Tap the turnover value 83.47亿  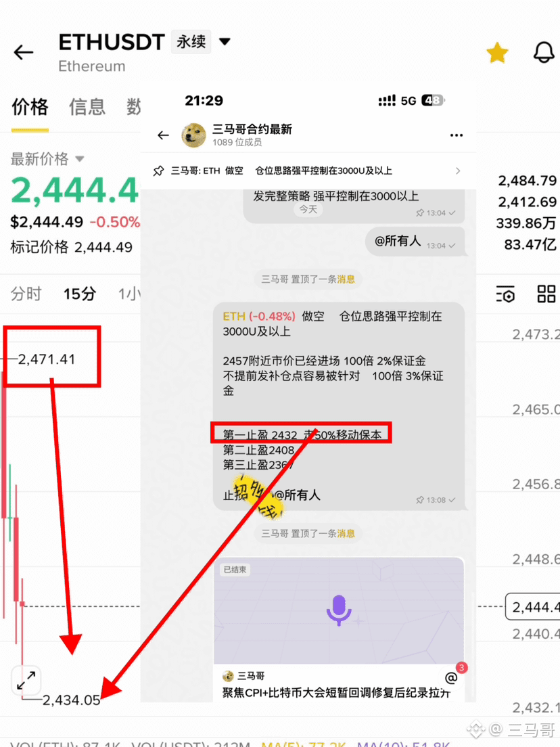(x=530, y=245)
